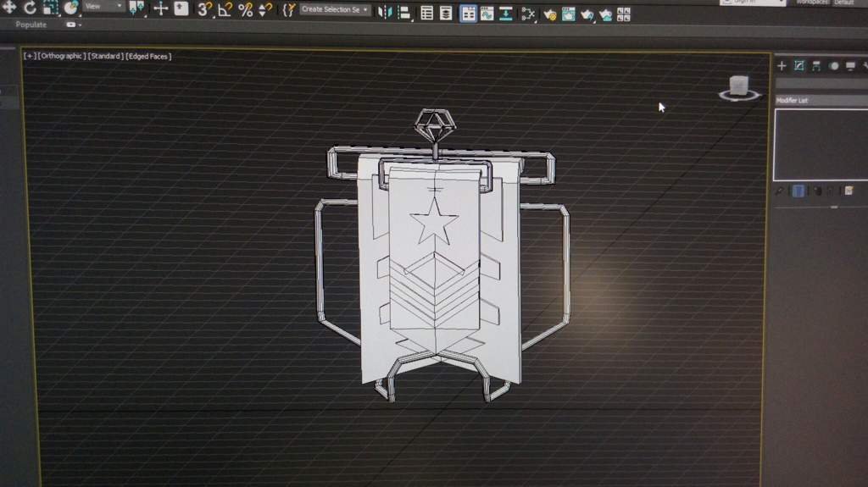Click Configure Modifier Sets icon
868x487 pixels.
[849, 191]
